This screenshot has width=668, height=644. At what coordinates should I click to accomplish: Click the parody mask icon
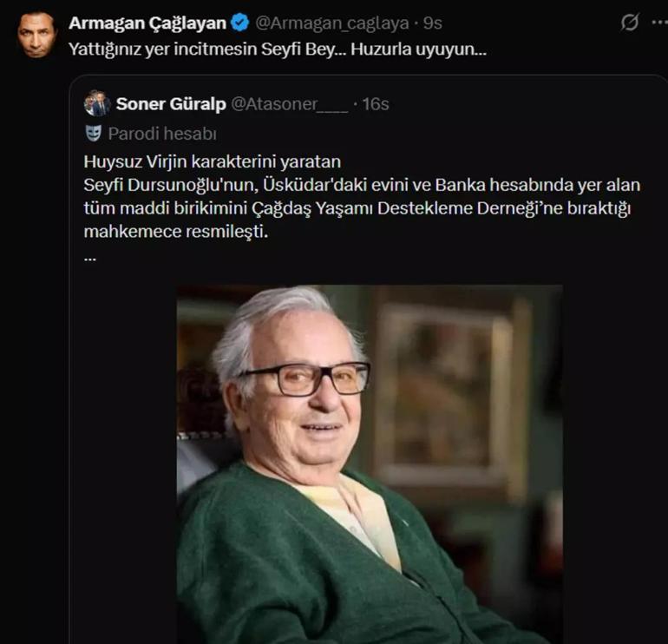coord(95,134)
